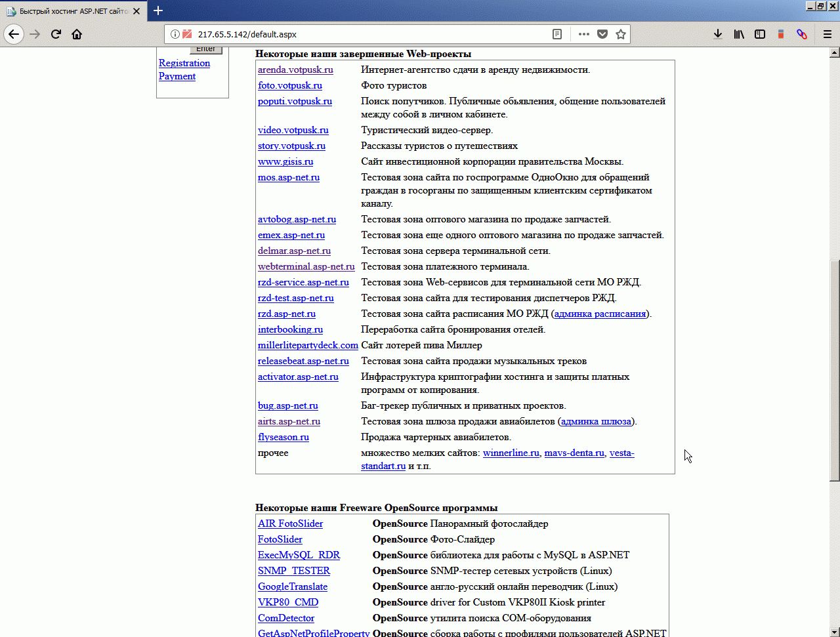Follow the webterminal.asp-net.ru link
This screenshot has height=637, width=840.
(x=306, y=266)
